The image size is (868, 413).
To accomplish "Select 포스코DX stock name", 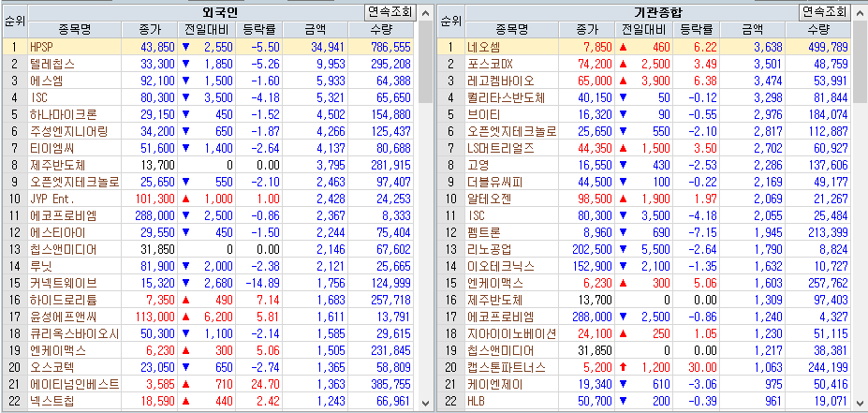I will (x=491, y=65).
